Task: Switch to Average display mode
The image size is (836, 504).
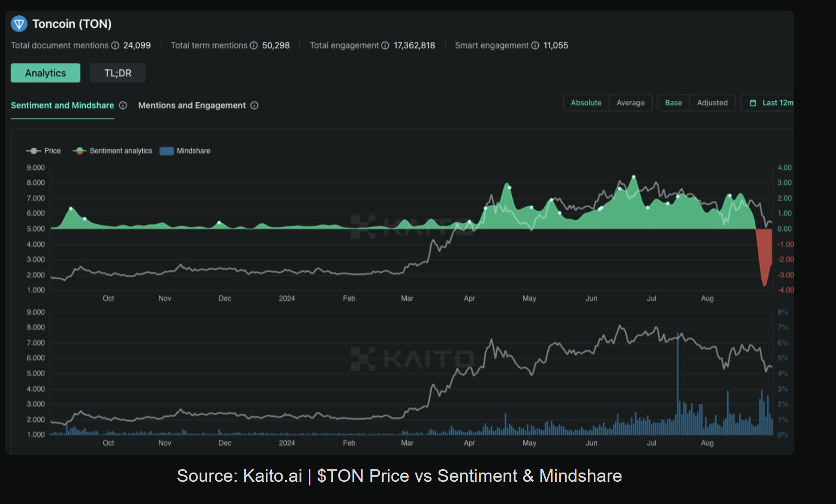Action: 630,103
